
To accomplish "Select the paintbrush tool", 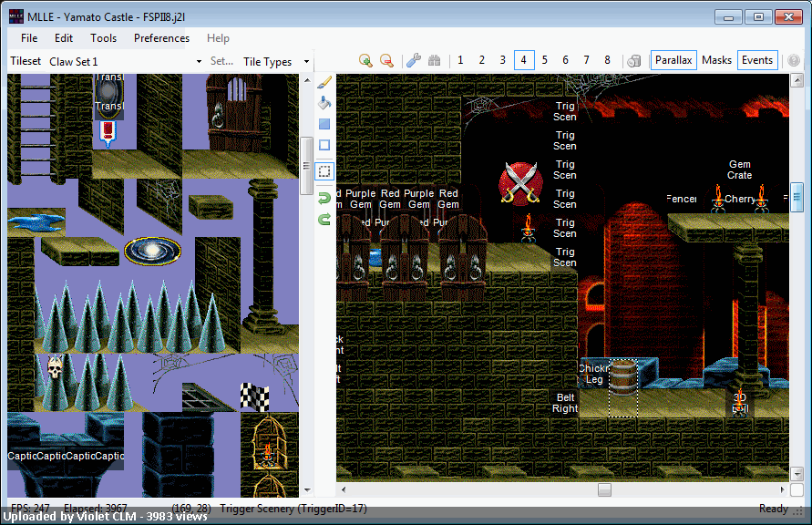I will click(x=324, y=82).
